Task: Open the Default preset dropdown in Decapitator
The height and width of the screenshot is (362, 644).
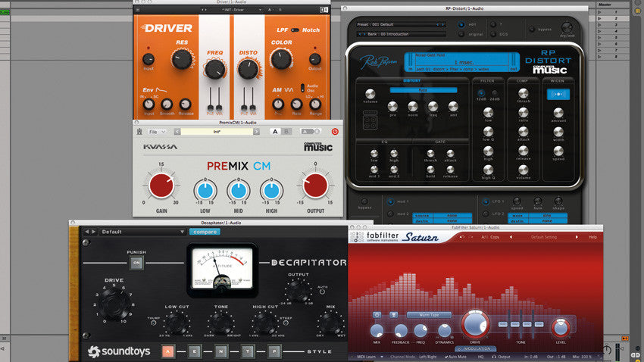Action: point(142,232)
